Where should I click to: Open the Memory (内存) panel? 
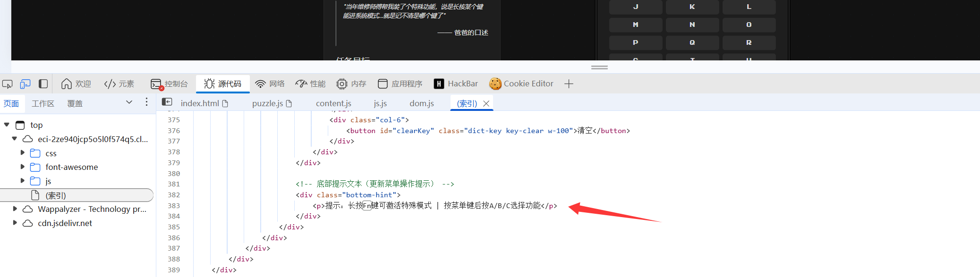[x=351, y=84]
